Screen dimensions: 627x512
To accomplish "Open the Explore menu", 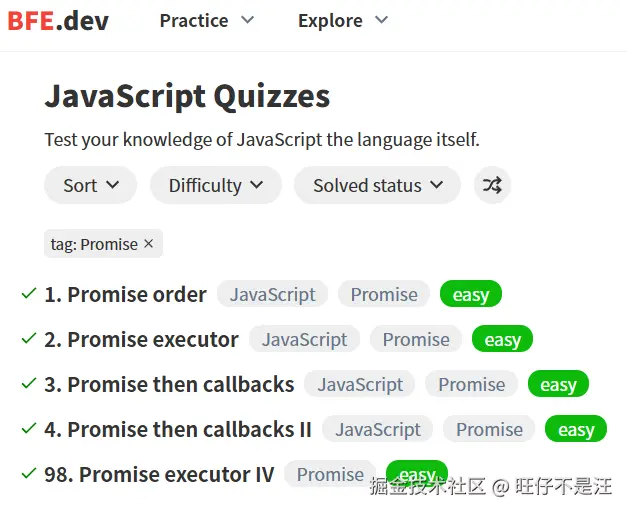I will pyautogui.click(x=343, y=21).
